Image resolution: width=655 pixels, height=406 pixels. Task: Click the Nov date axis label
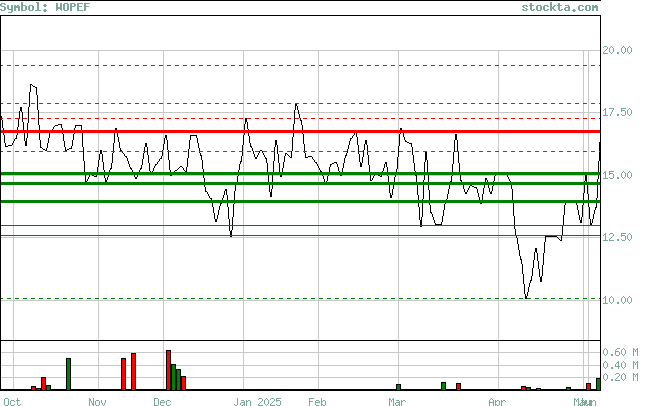click(97, 402)
